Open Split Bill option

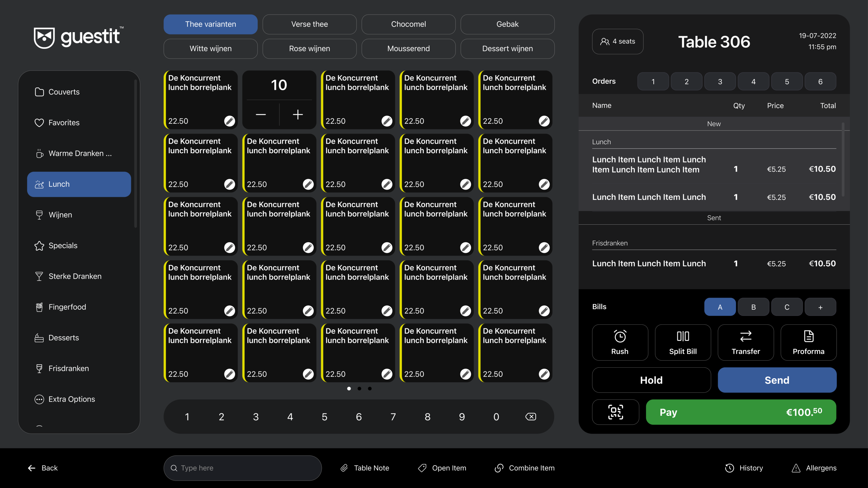pos(683,342)
